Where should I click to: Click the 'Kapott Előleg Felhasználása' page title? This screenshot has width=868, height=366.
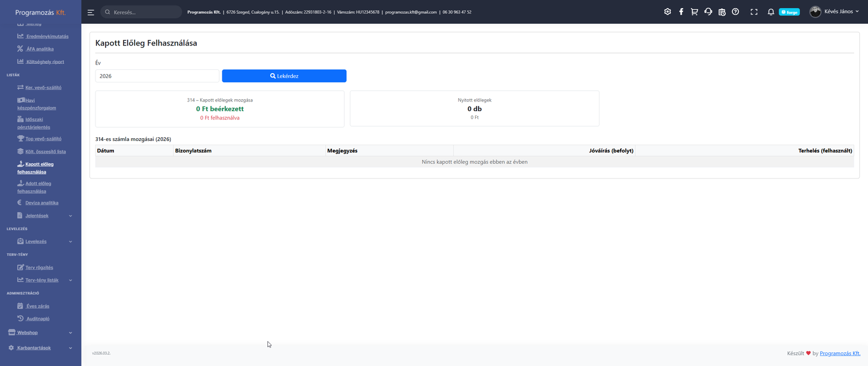coord(146,43)
